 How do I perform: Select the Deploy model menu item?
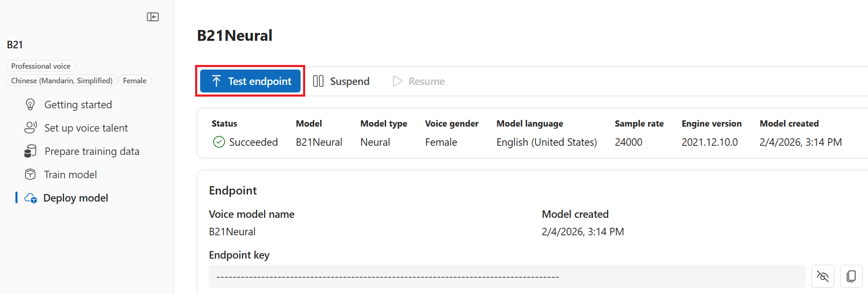(75, 198)
